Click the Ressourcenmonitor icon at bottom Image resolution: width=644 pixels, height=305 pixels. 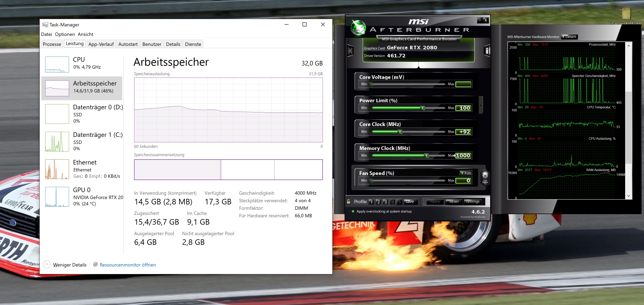95,265
